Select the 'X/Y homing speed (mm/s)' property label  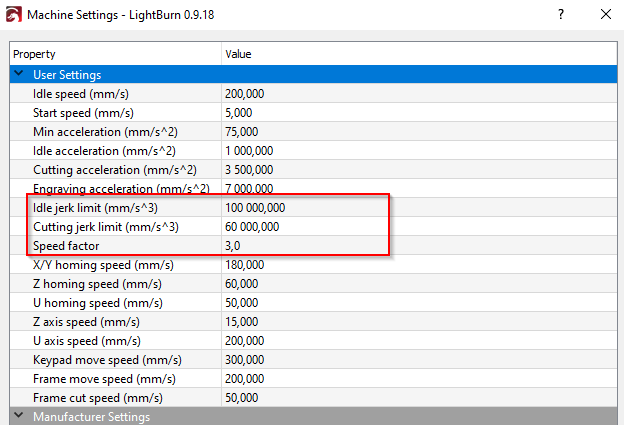click(x=103, y=265)
